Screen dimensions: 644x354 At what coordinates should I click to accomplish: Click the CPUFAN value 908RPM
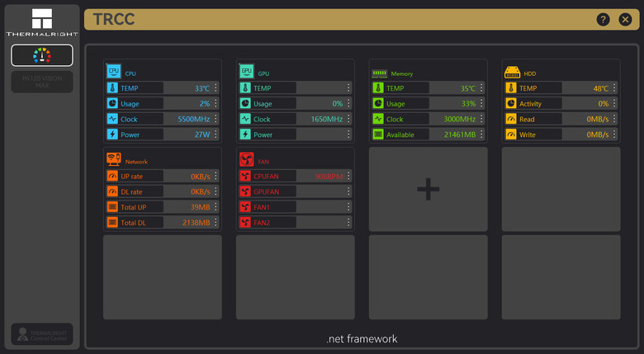pyautogui.click(x=329, y=177)
